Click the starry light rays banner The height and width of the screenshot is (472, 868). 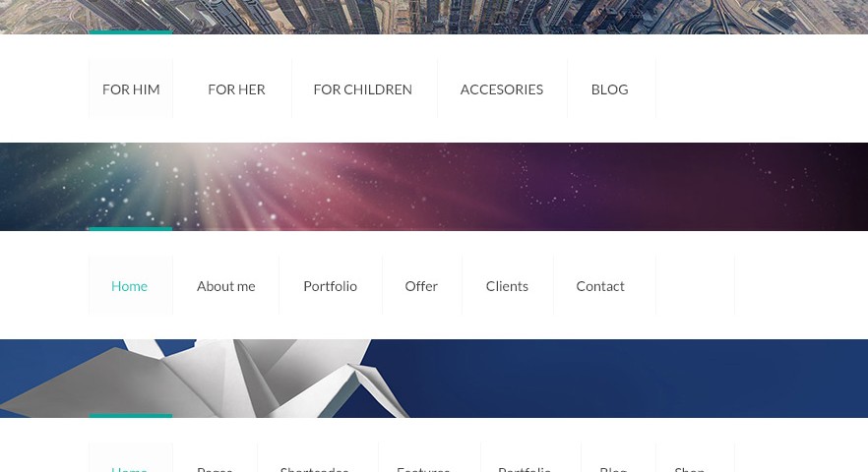coord(434,187)
